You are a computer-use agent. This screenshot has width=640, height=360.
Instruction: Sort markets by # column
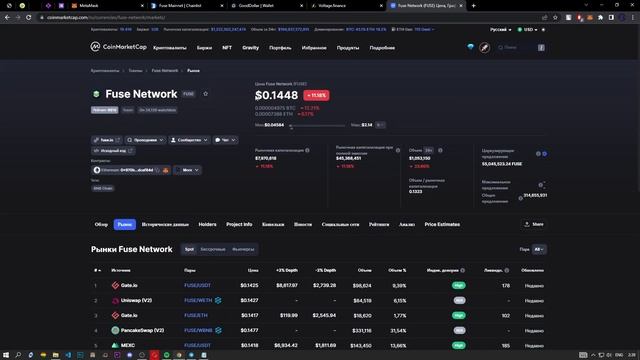[97, 270]
